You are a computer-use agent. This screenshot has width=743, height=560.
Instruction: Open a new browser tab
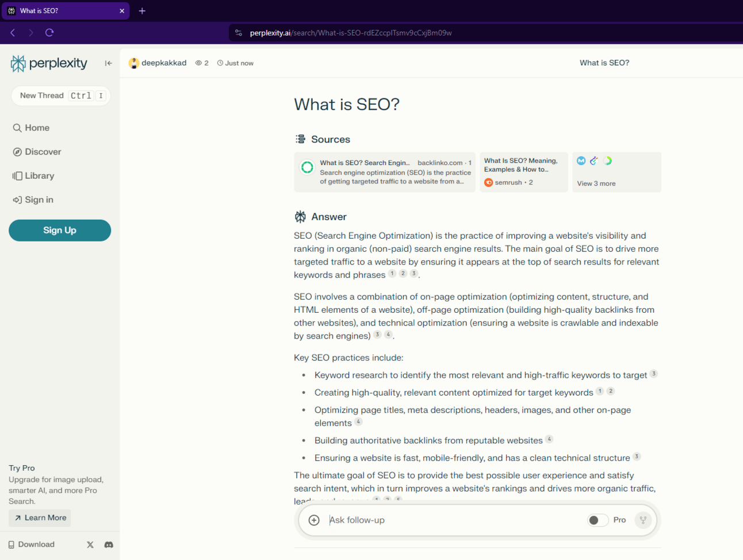(x=142, y=11)
